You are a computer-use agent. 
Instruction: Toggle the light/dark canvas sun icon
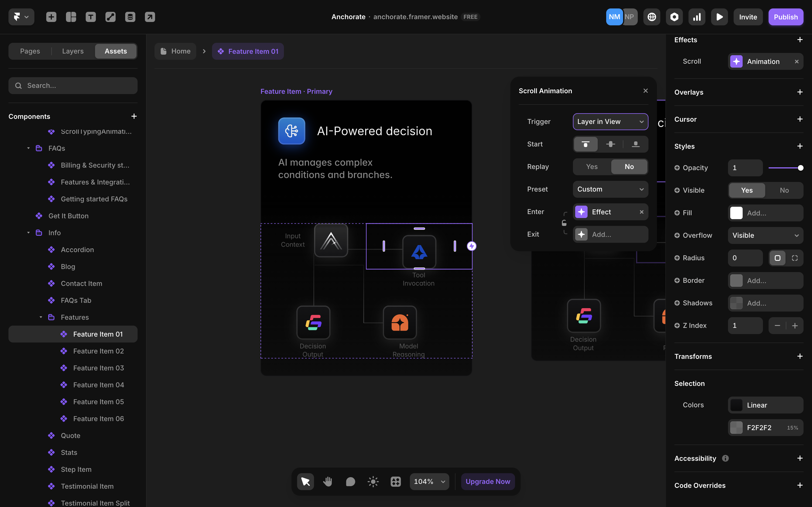[373, 482]
